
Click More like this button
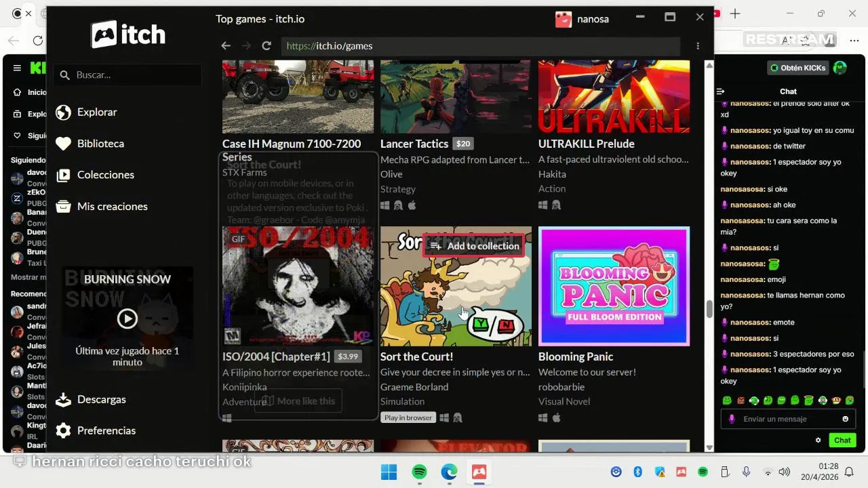click(x=298, y=401)
